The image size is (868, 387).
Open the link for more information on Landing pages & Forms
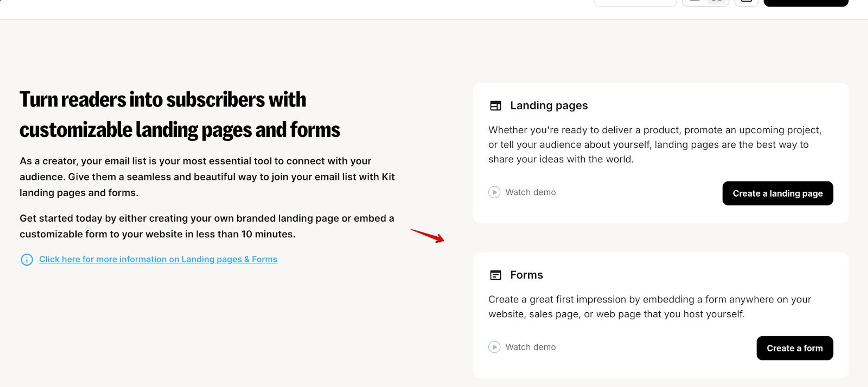(158, 259)
